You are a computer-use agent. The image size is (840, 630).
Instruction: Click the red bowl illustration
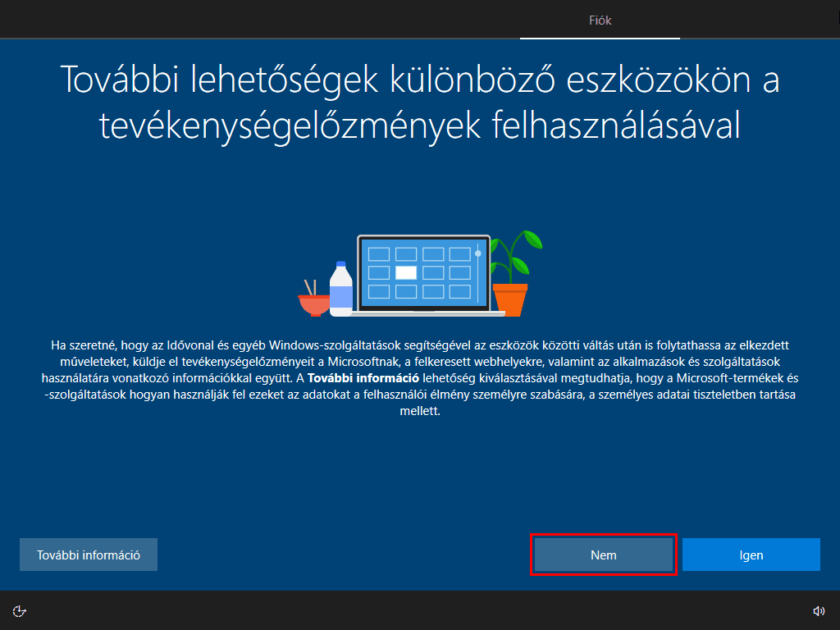tap(313, 305)
